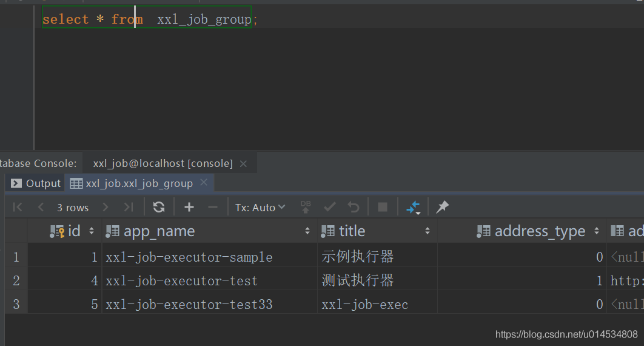Switch to the Output tab

(x=36, y=183)
